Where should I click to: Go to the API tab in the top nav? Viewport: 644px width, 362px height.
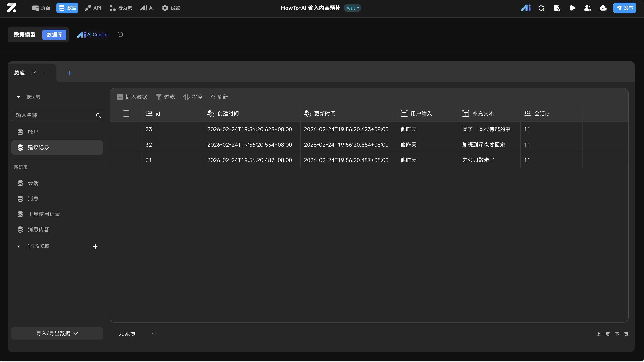(x=93, y=8)
